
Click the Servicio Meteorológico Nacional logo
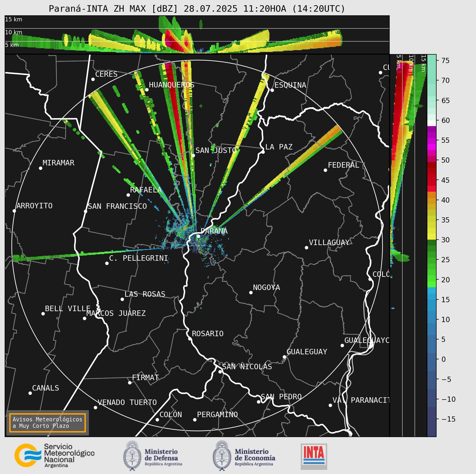[x=54, y=456]
